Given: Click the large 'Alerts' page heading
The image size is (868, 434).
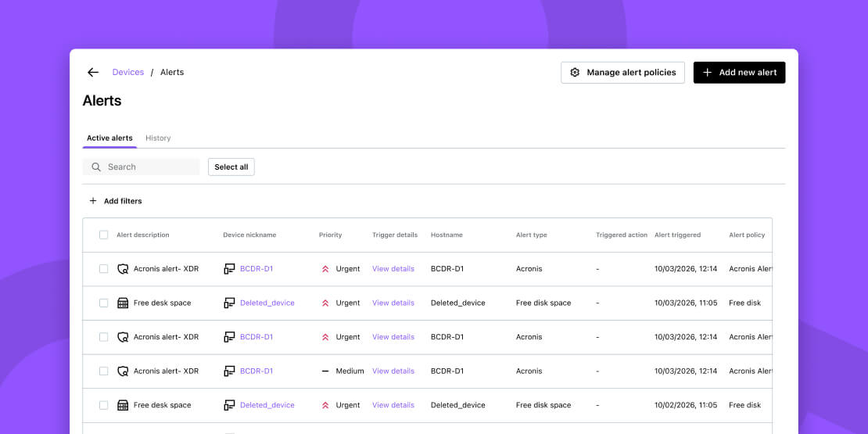Looking at the screenshot, I should (102, 101).
